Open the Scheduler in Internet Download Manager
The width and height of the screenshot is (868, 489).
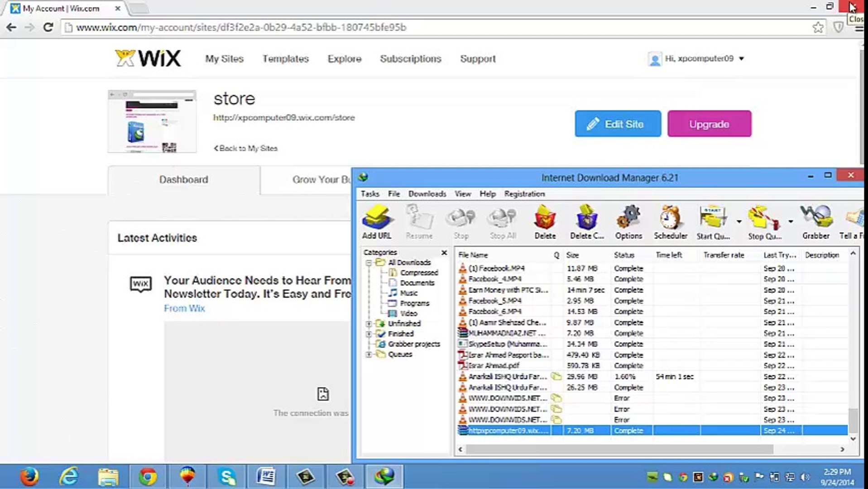[670, 222]
